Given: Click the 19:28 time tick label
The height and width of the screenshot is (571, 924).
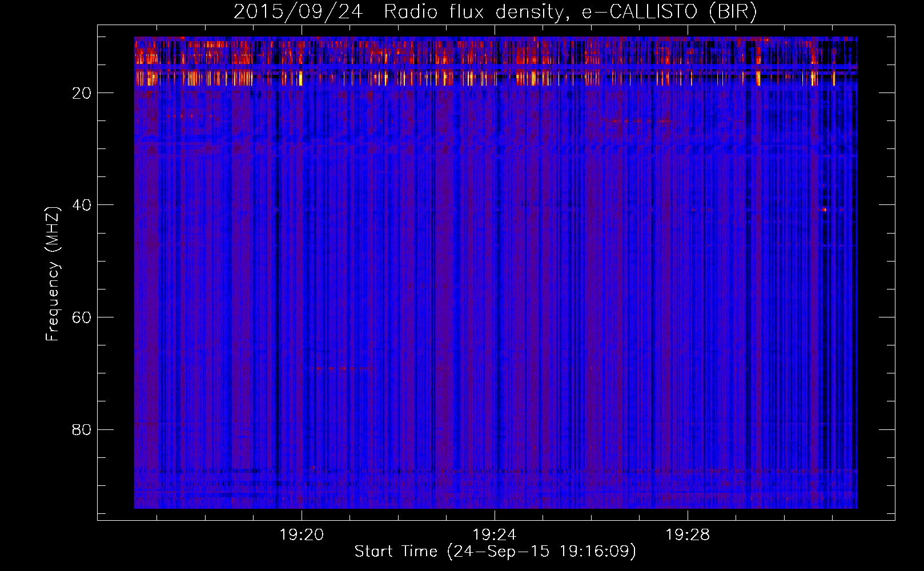Looking at the screenshot, I should 688,535.
